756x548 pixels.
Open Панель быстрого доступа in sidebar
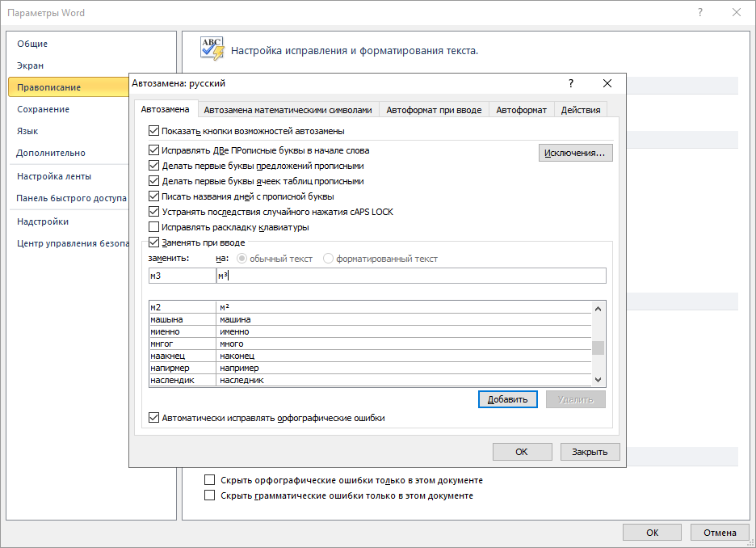[71, 198]
